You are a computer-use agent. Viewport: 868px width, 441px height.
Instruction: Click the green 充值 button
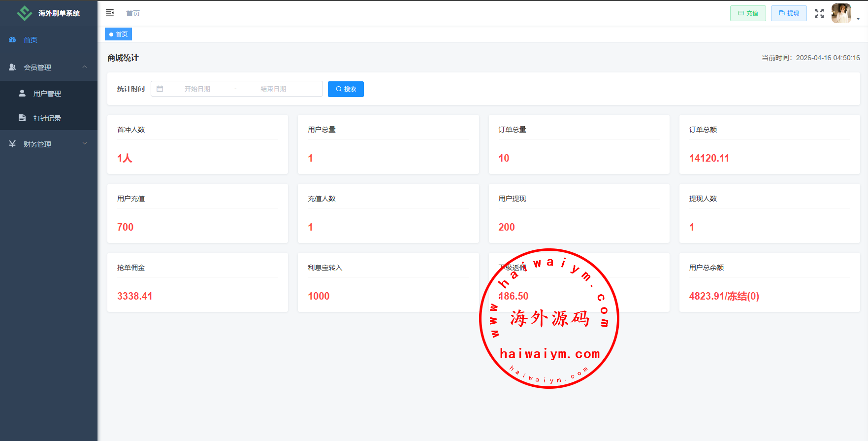[747, 13]
